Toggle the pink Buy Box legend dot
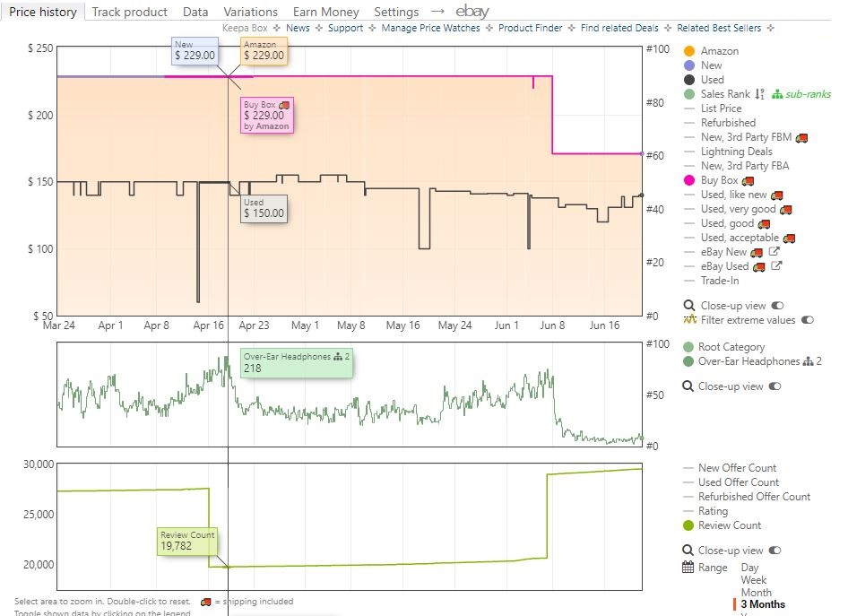 point(689,180)
